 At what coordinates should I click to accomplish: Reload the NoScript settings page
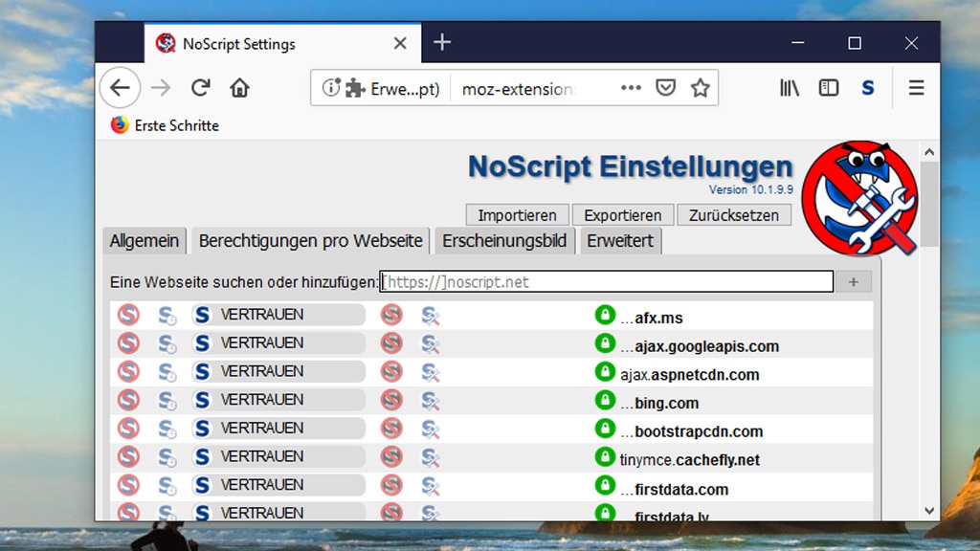(200, 88)
